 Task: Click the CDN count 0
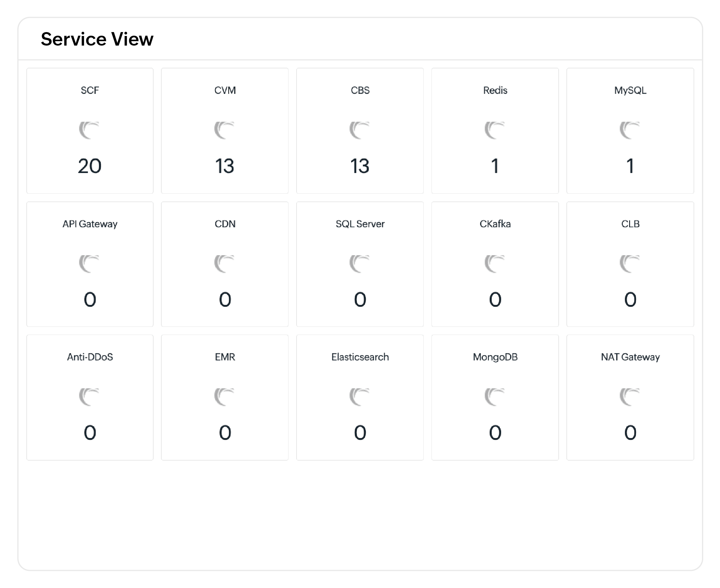coord(225,300)
